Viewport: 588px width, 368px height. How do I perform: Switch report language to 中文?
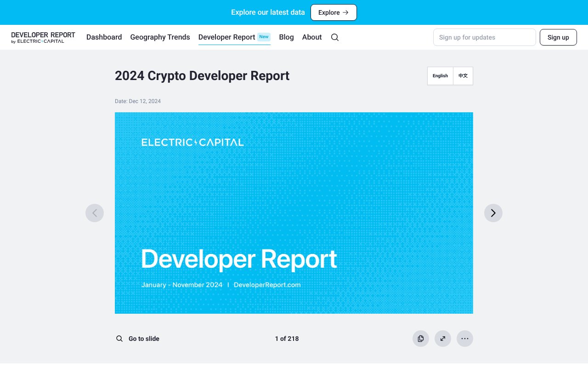click(x=463, y=76)
